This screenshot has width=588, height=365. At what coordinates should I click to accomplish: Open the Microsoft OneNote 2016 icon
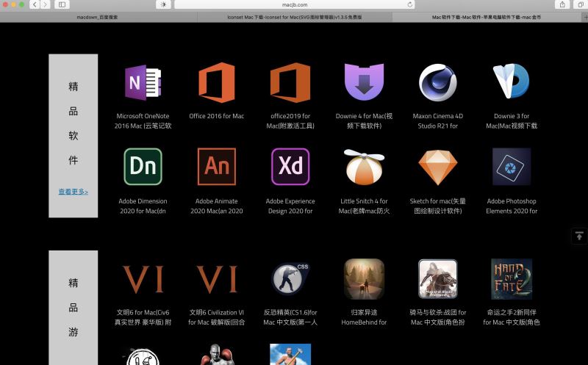[x=143, y=82]
